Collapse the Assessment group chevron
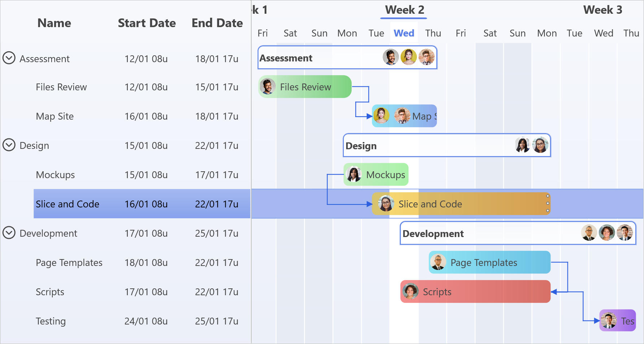This screenshot has width=644, height=344. click(x=9, y=58)
